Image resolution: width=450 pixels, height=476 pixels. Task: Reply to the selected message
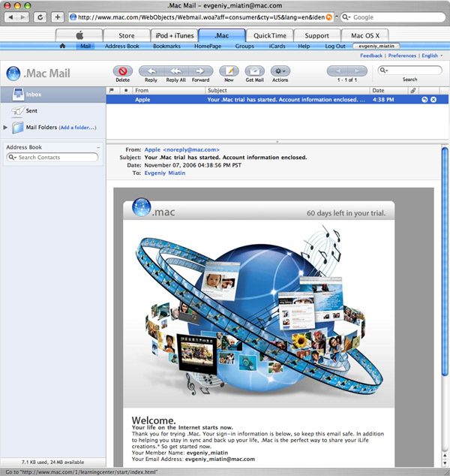coord(151,71)
